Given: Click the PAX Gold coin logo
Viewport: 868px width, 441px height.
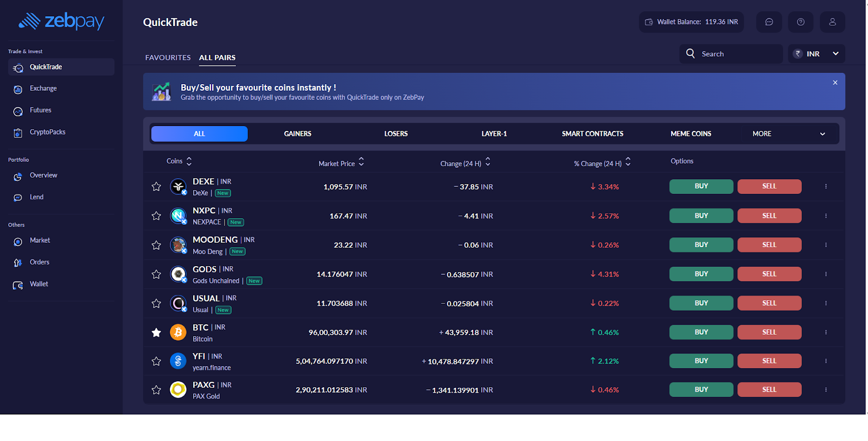Looking at the screenshot, I should point(178,390).
